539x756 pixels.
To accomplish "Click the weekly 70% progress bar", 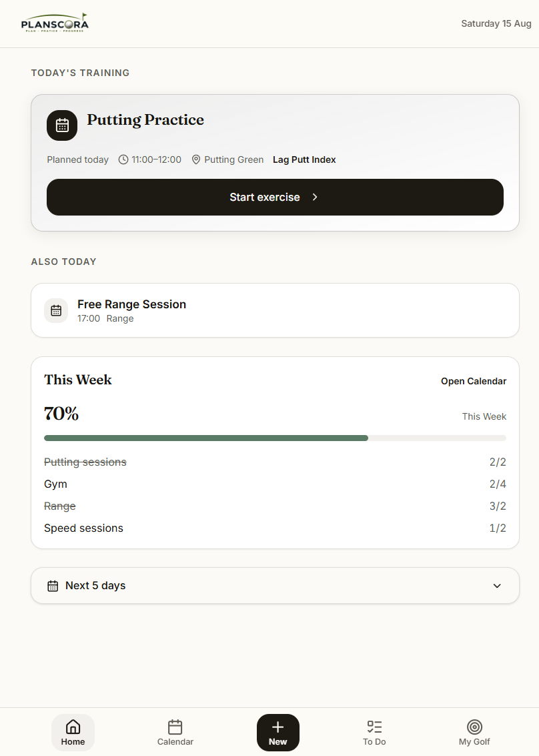I will click(x=275, y=438).
